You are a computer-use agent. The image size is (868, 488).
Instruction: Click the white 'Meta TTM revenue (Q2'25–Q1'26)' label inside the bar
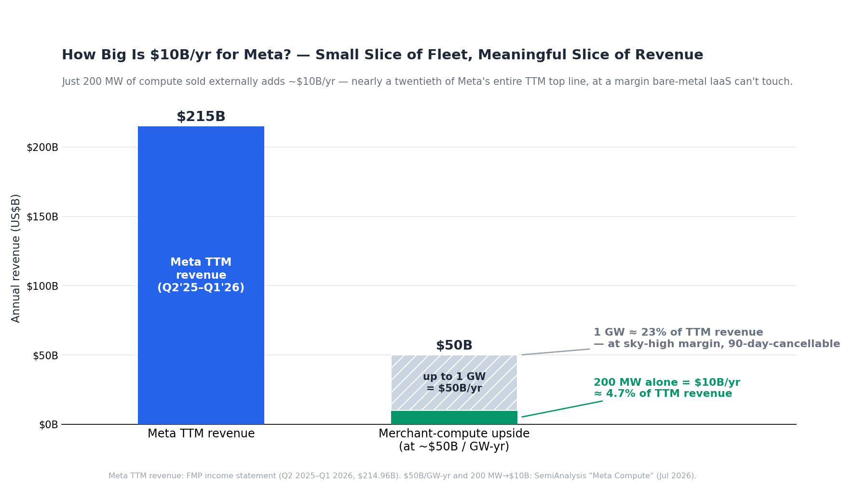[x=201, y=275]
